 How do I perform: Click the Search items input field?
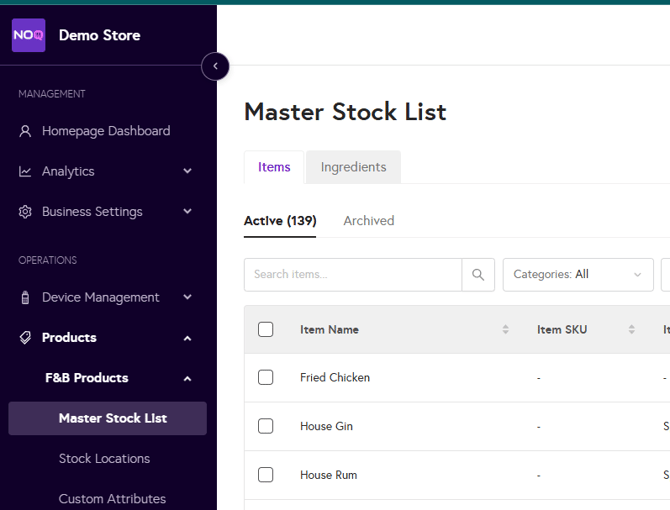click(x=352, y=275)
